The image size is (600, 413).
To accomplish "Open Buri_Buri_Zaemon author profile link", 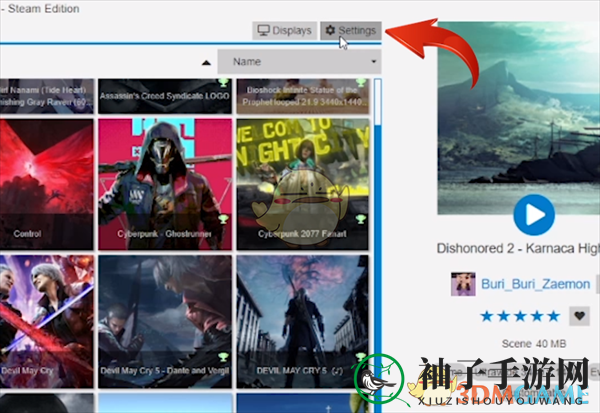I will (535, 284).
